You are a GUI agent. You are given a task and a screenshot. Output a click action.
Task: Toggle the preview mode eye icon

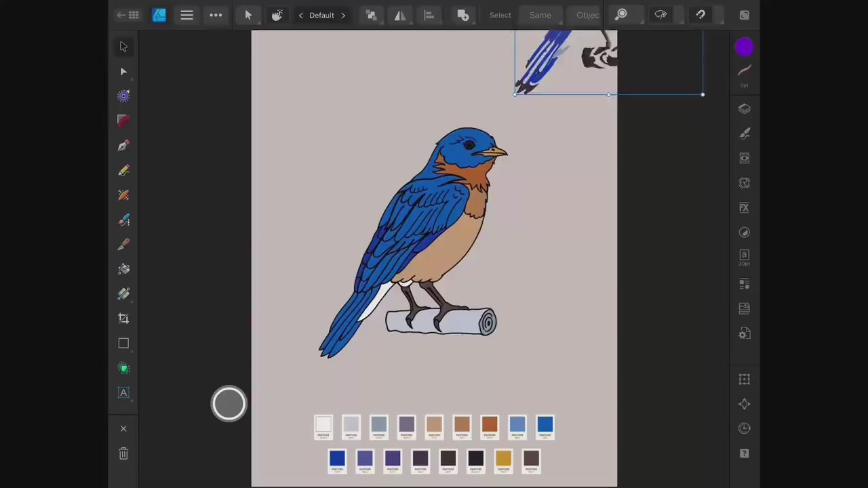pyautogui.click(x=660, y=15)
